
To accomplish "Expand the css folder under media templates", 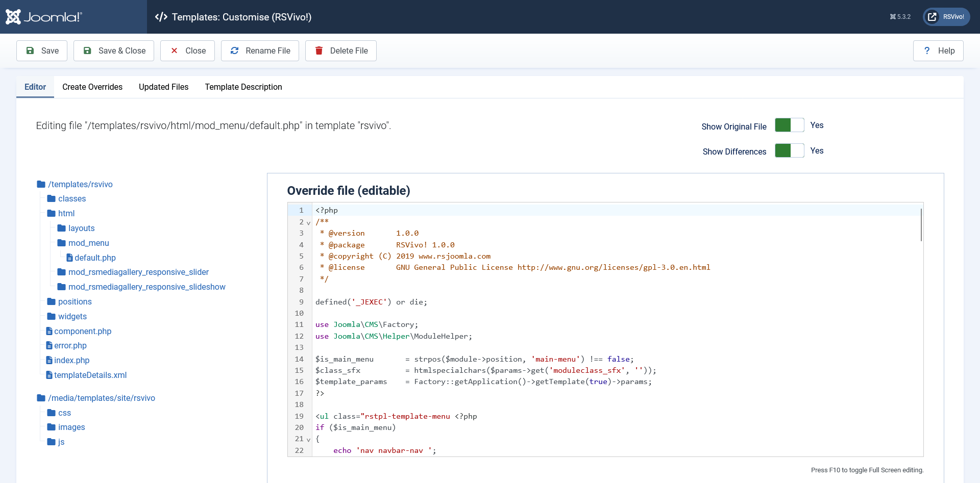I will point(64,413).
